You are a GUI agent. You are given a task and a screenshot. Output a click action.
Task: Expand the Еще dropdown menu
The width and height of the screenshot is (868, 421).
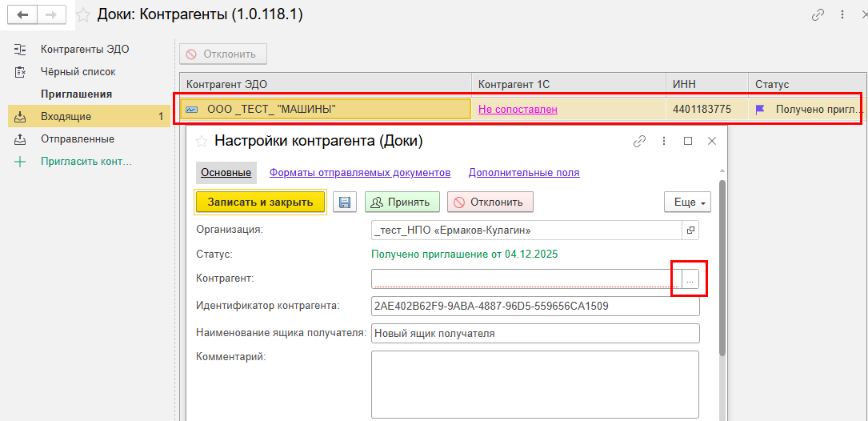tap(687, 202)
